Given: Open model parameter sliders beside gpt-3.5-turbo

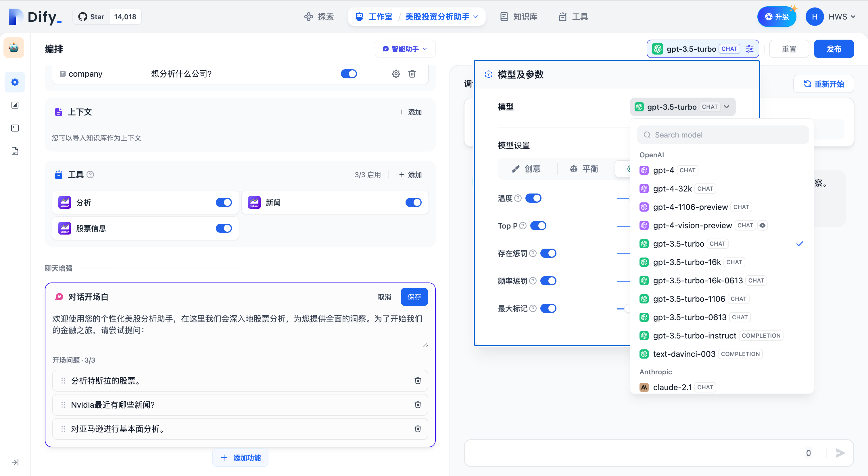Looking at the screenshot, I should point(749,49).
